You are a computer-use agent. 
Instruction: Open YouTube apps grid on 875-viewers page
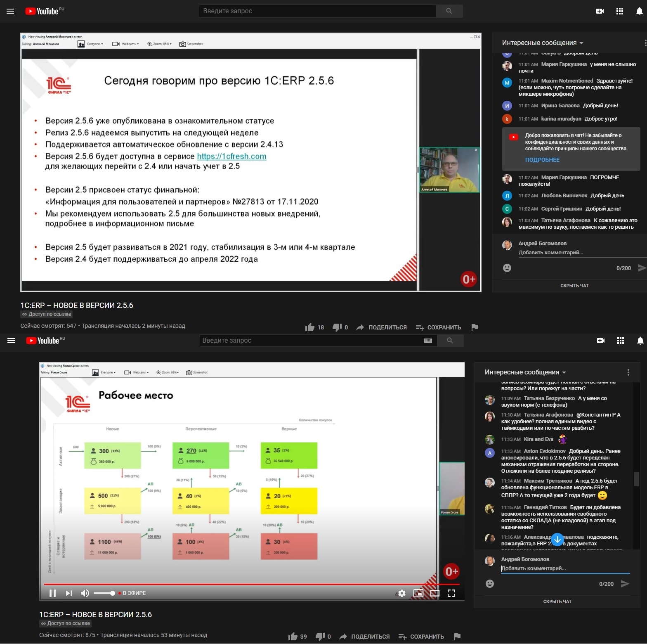621,341
